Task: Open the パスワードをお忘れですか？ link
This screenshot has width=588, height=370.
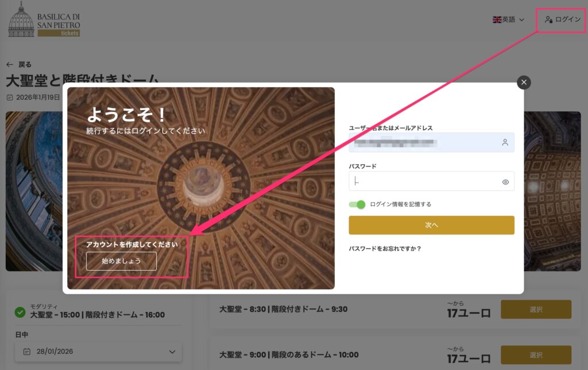Action: [385, 249]
